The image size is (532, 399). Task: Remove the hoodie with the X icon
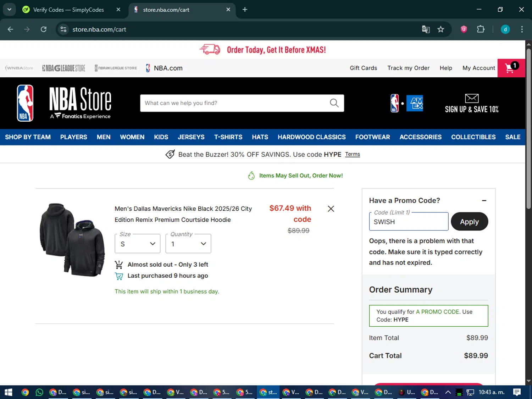(331, 209)
